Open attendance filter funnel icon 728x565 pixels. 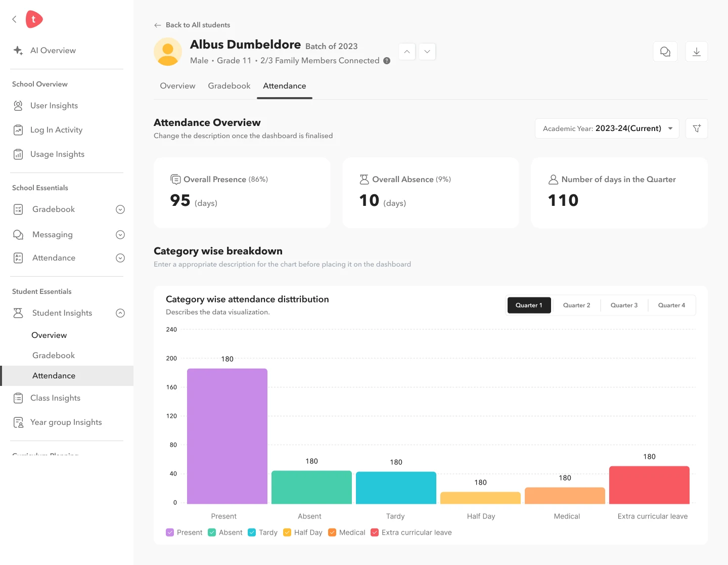pyautogui.click(x=697, y=128)
